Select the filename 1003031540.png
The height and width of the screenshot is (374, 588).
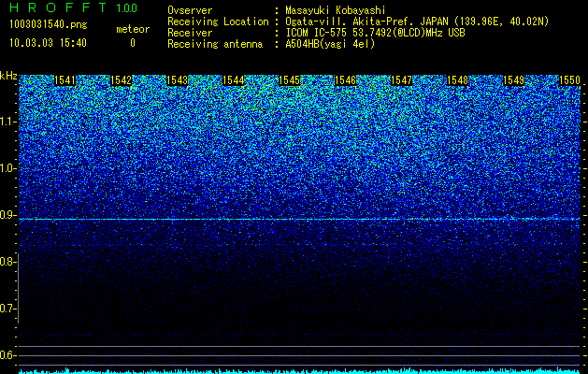(48, 25)
